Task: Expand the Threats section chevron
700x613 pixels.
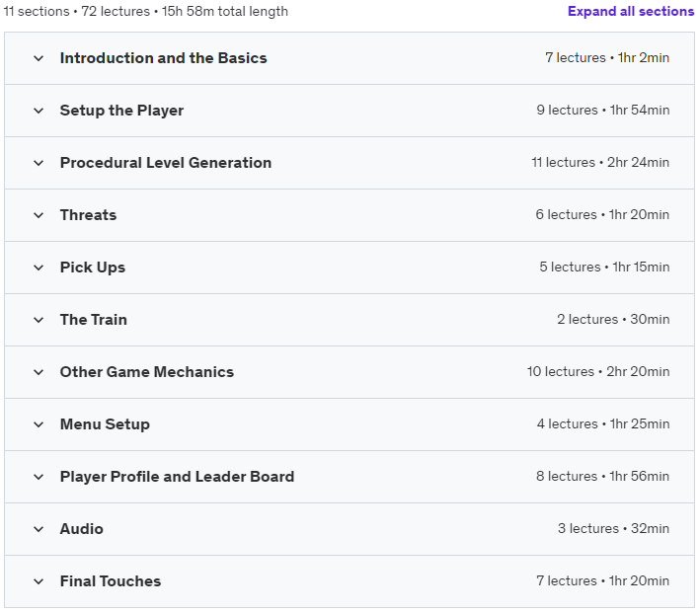Action: pos(39,215)
